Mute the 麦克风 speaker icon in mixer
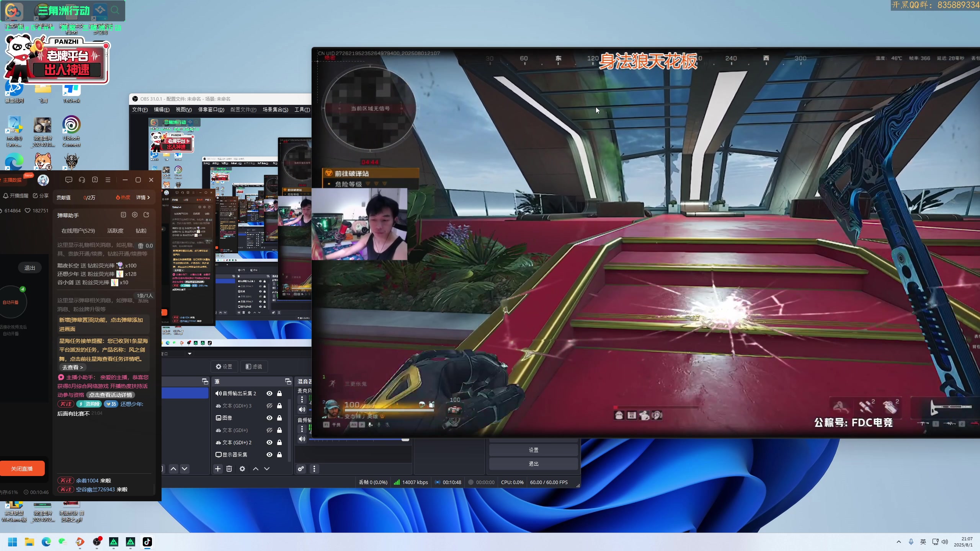Screen dimensions: 980x551 point(302,410)
